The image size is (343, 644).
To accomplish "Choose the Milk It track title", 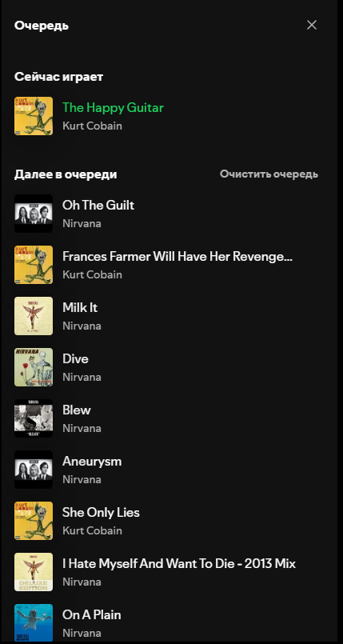I will pyautogui.click(x=80, y=308).
